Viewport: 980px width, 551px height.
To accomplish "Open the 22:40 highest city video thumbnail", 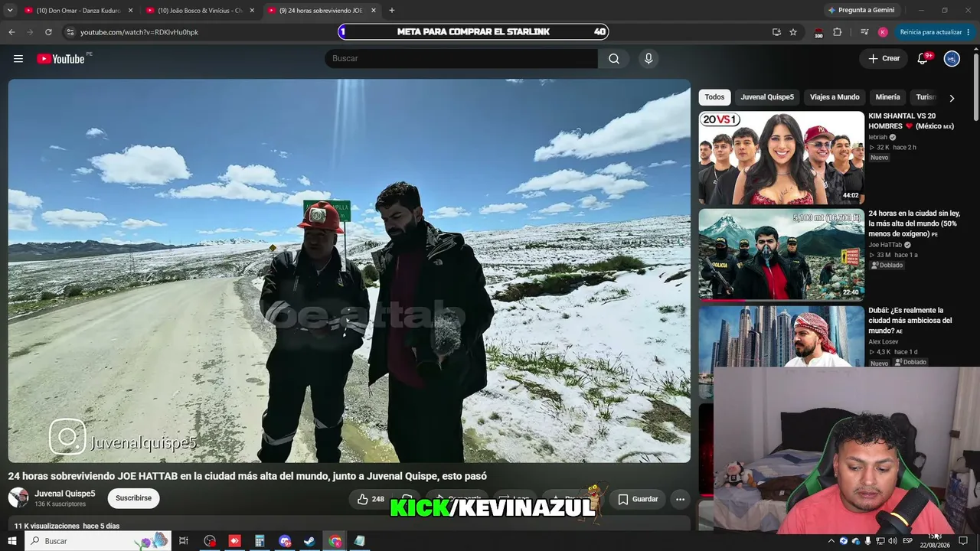I will [781, 254].
